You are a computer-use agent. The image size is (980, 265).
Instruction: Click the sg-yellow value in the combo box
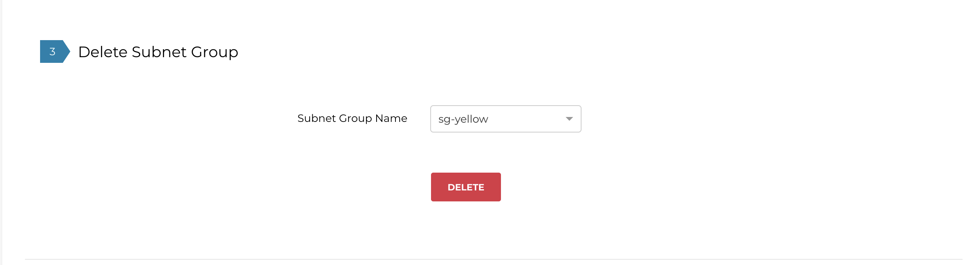[x=463, y=118]
